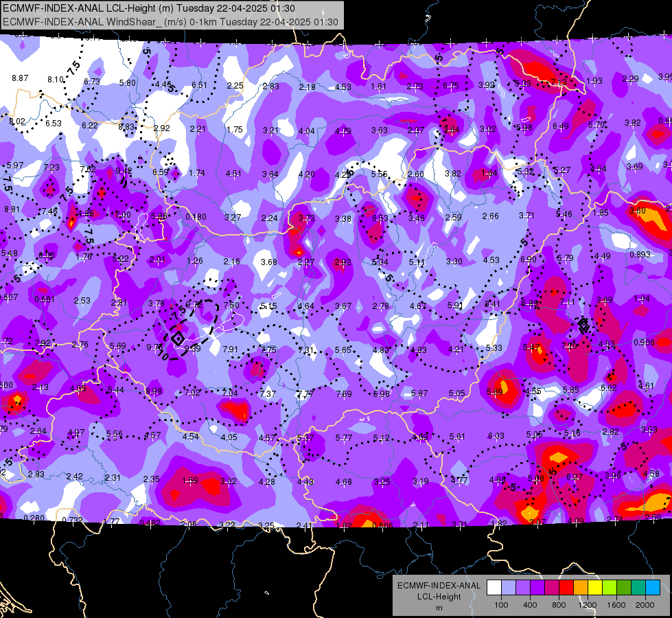Click the legend title ECMWF-INDEX-ANAL
The height and width of the screenshot is (618, 672).
(439, 586)
